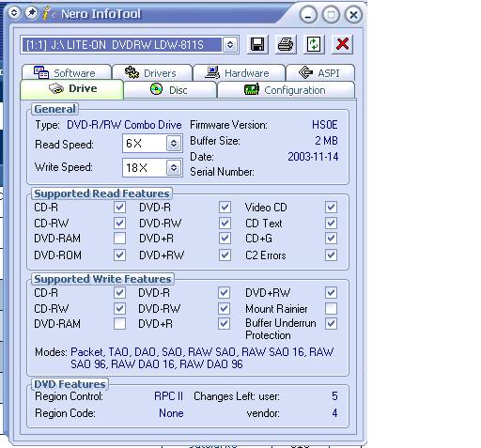Click the RPC II region control value
The height and width of the screenshot is (448, 481).
(168, 396)
